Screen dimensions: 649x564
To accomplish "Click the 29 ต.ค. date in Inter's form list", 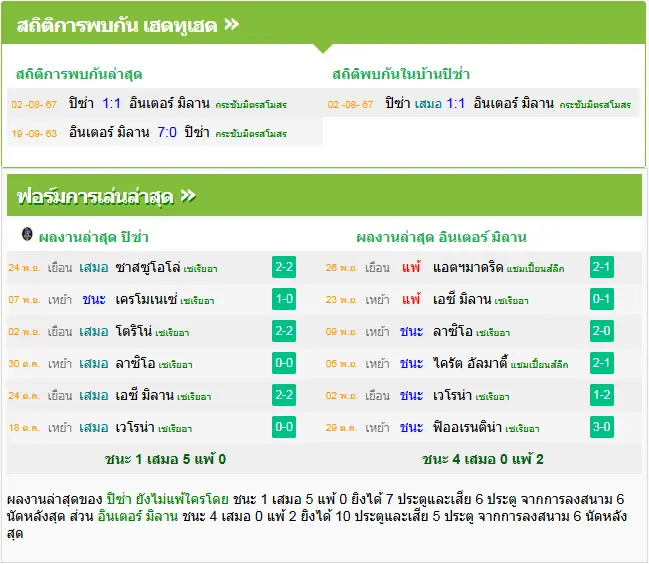I will [341, 428].
